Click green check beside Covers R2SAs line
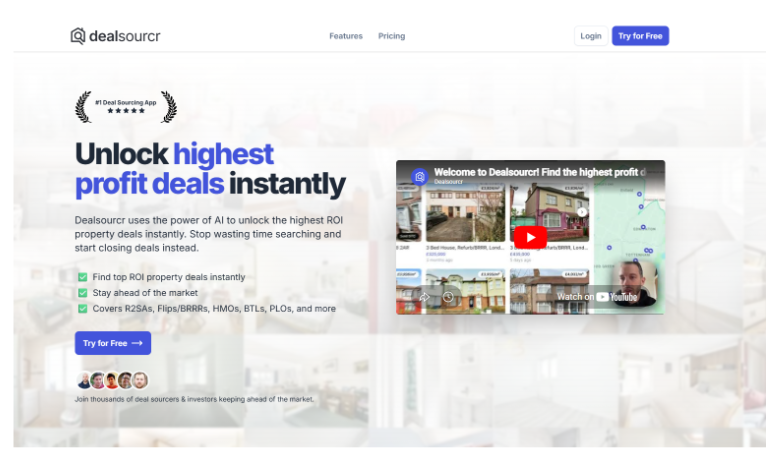The image size is (776, 451). click(83, 309)
